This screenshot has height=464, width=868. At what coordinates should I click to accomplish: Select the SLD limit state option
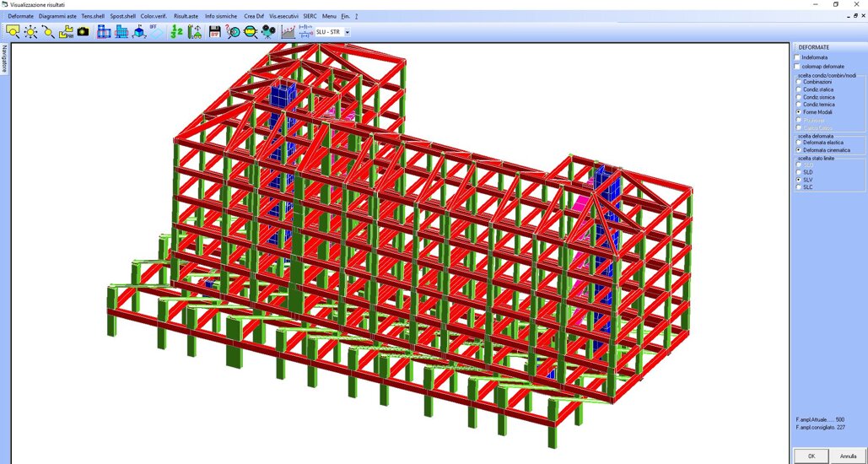(x=799, y=172)
